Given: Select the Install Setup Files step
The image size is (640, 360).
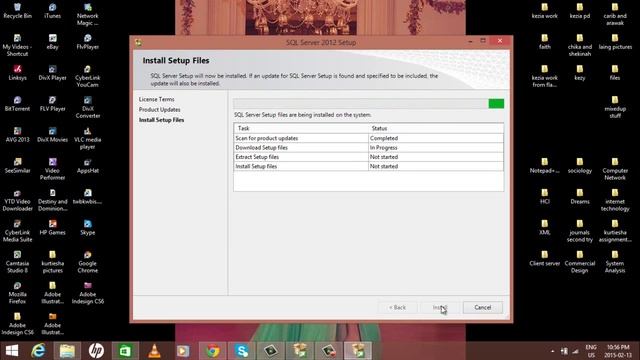Looking at the screenshot, I should coord(161,120).
